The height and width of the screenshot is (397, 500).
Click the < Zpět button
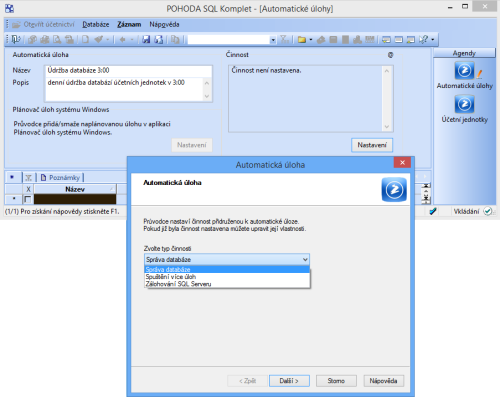coord(247,381)
